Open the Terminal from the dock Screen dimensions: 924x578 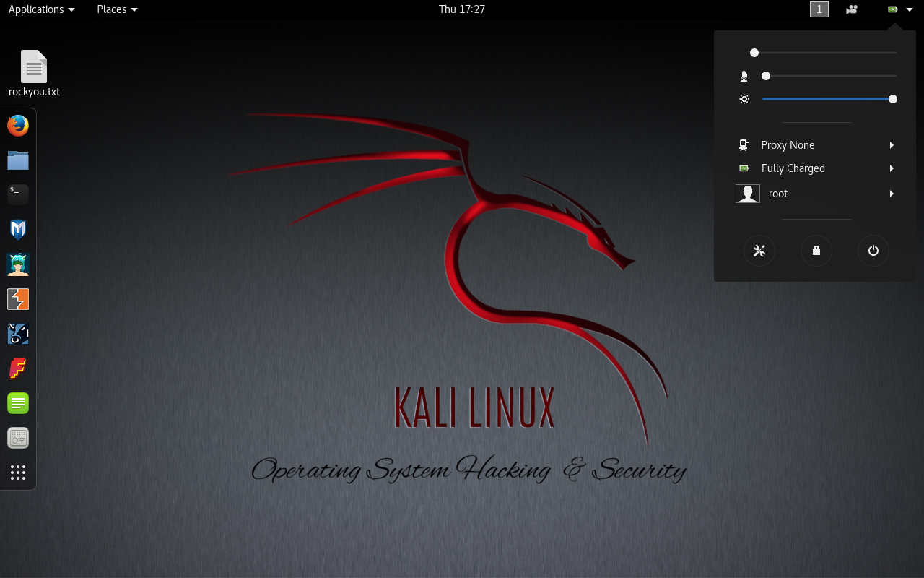click(18, 194)
